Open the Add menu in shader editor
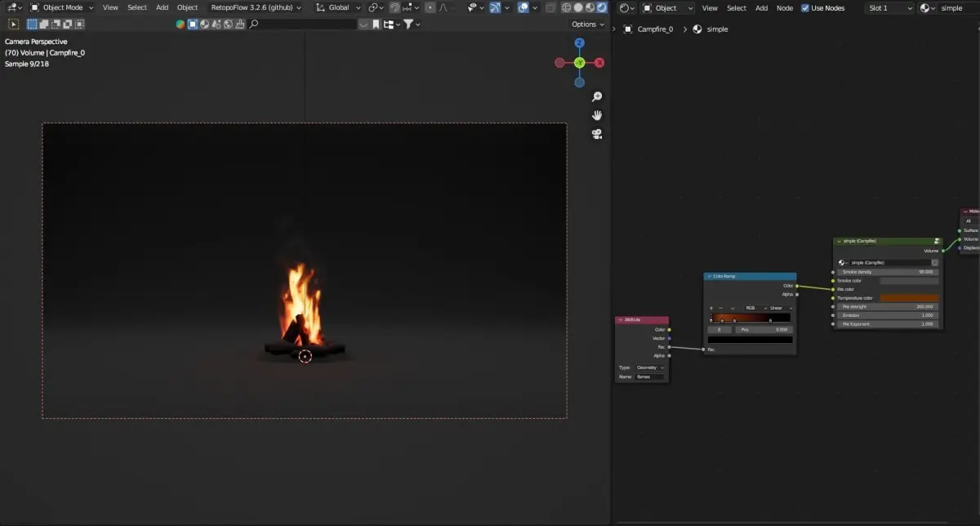This screenshot has width=980, height=526. pos(761,8)
